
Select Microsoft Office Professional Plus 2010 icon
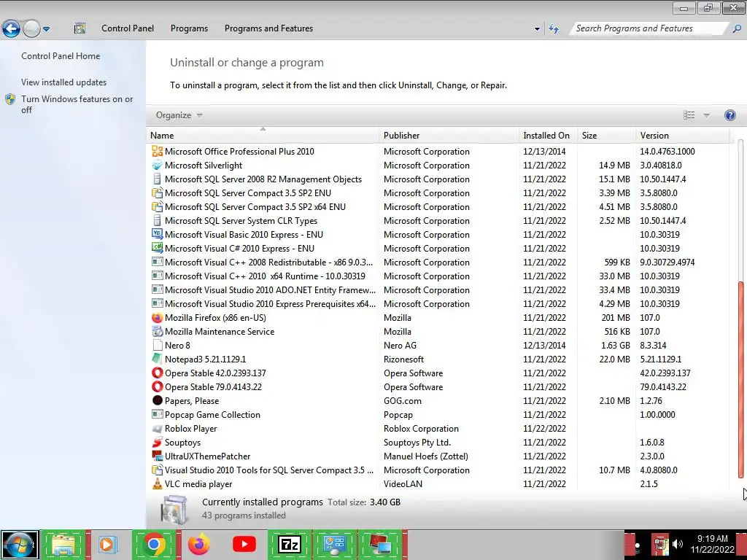[158, 152]
